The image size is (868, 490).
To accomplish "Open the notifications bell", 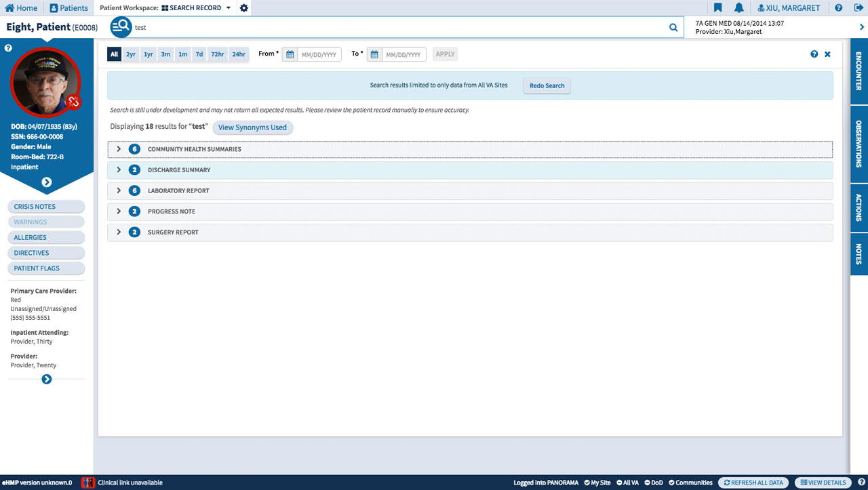I will point(739,8).
